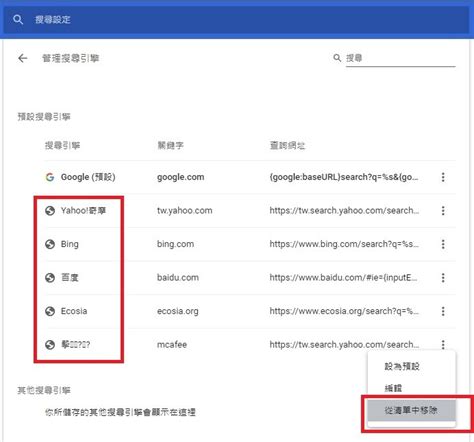Open the three-dot menu for Bing

(443, 244)
